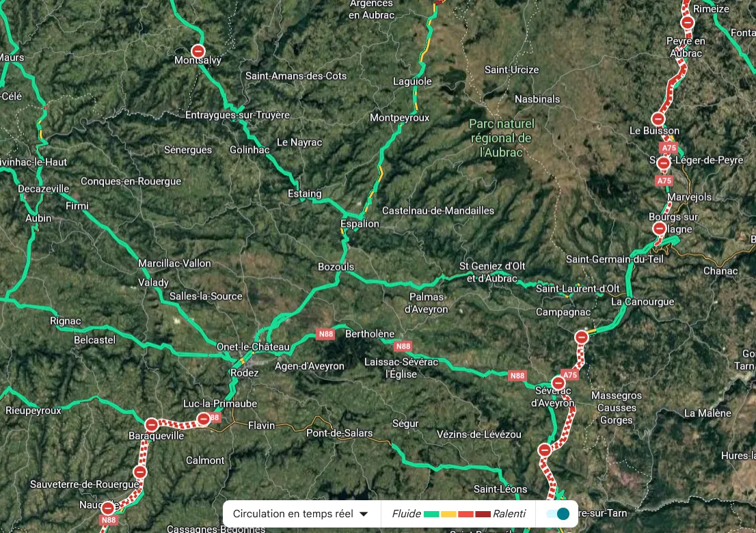Click the Rodez city label
This screenshot has width=756, height=533.
pos(245,372)
